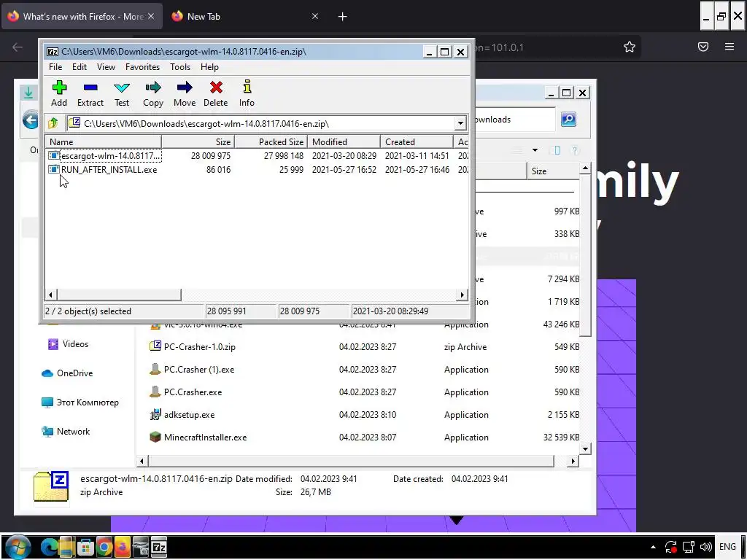Sort by Created column header
747x560 pixels.
pos(417,142)
